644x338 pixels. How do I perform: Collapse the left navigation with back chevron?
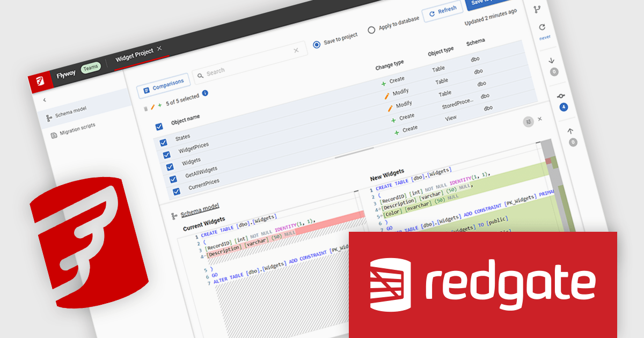click(45, 100)
